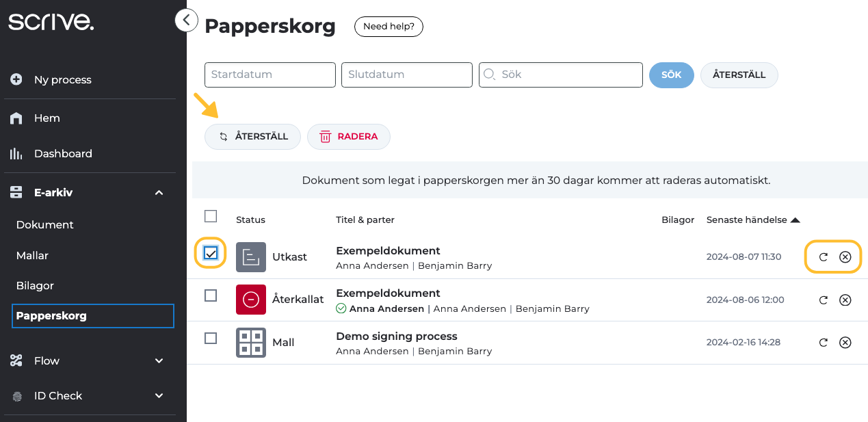Check the Återkallat document checkbox
868x422 pixels.
pyautogui.click(x=211, y=295)
